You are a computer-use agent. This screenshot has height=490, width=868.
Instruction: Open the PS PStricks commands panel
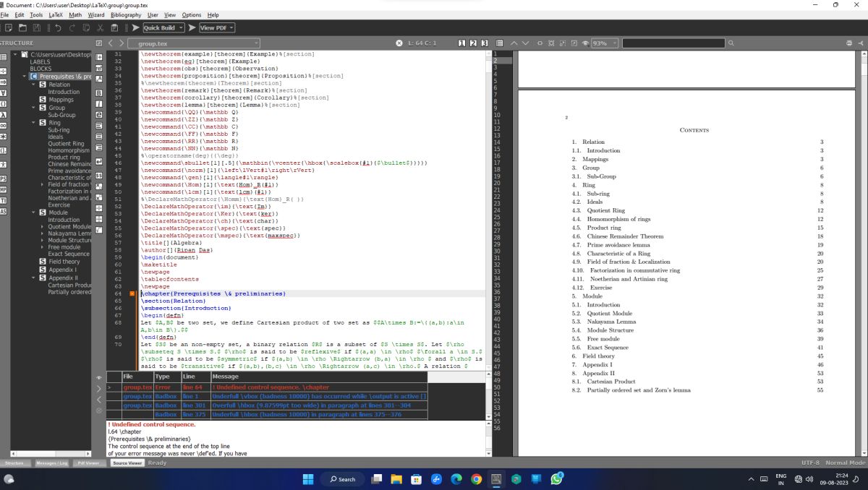pyautogui.click(x=4, y=179)
